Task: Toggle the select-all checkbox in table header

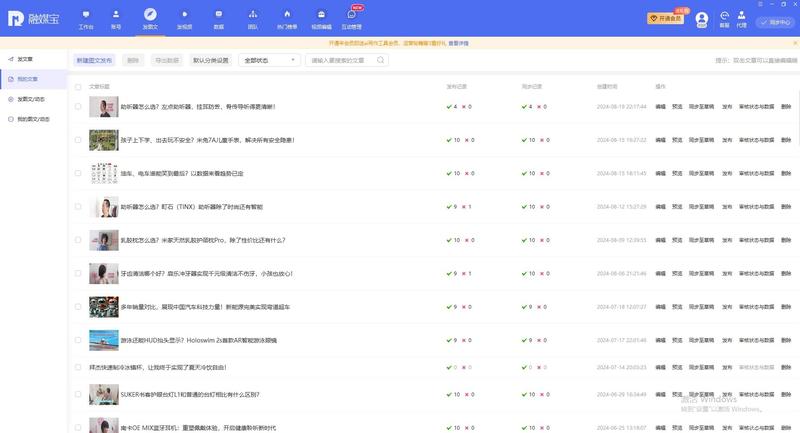Action: point(78,87)
